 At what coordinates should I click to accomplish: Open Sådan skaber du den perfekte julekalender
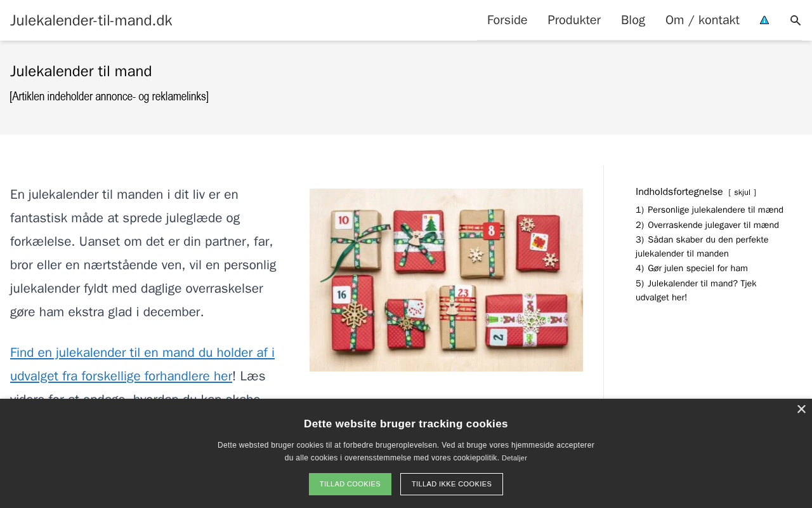[x=702, y=246]
